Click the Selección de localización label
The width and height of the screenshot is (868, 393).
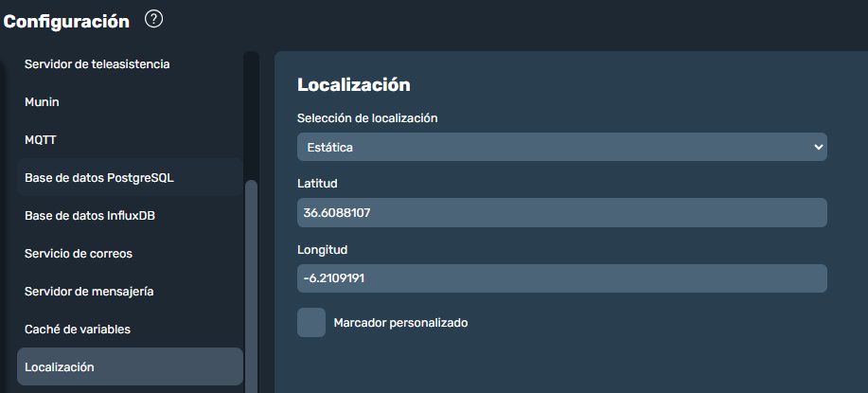point(367,118)
